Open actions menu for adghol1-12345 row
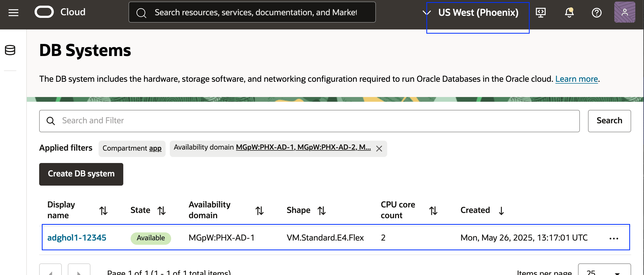Image resolution: width=644 pixels, height=275 pixels. point(614,238)
